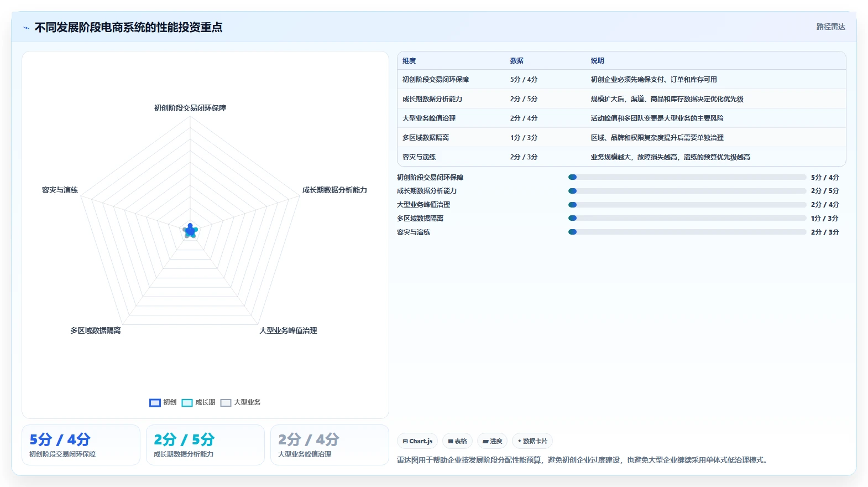
Task: Click the 大型业务峰值治理 progress bar
Action: coord(687,205)
